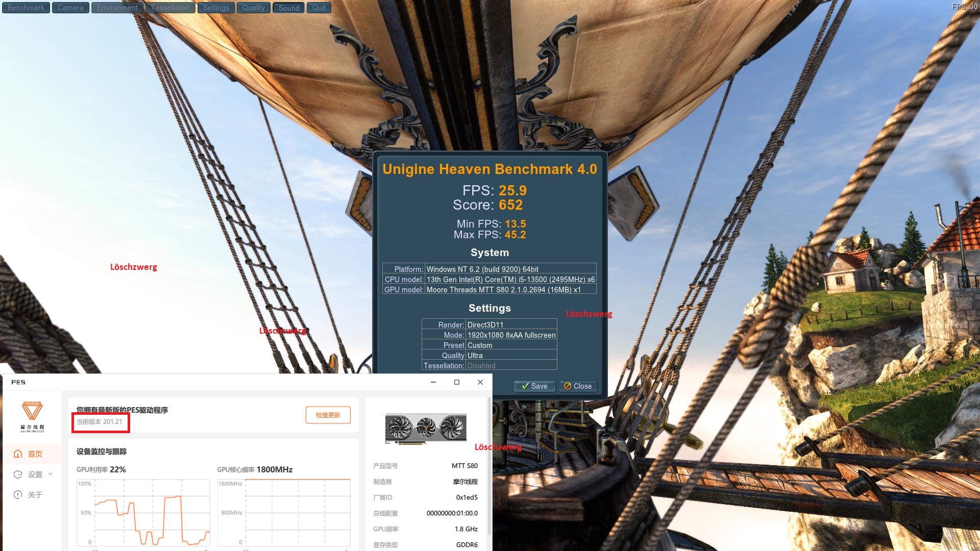
Task: Open the Environment menu in top bar
Action: click(x=117, y=8)
